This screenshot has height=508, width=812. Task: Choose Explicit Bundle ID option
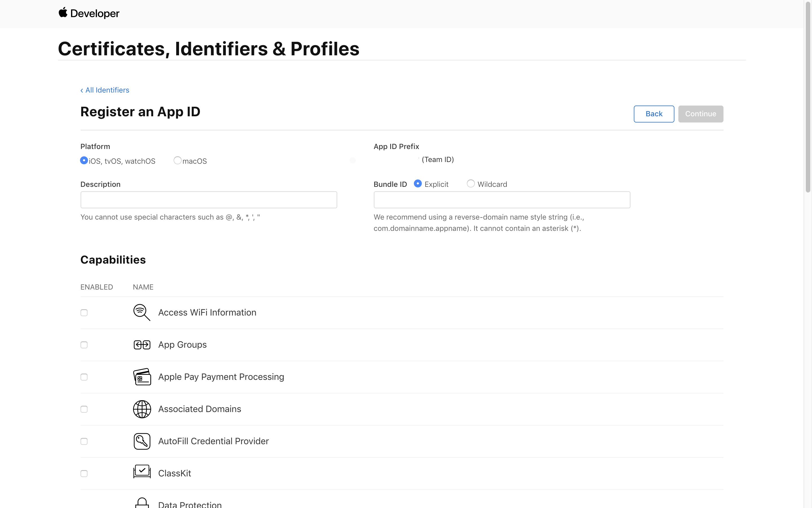(x=418, y=183)
